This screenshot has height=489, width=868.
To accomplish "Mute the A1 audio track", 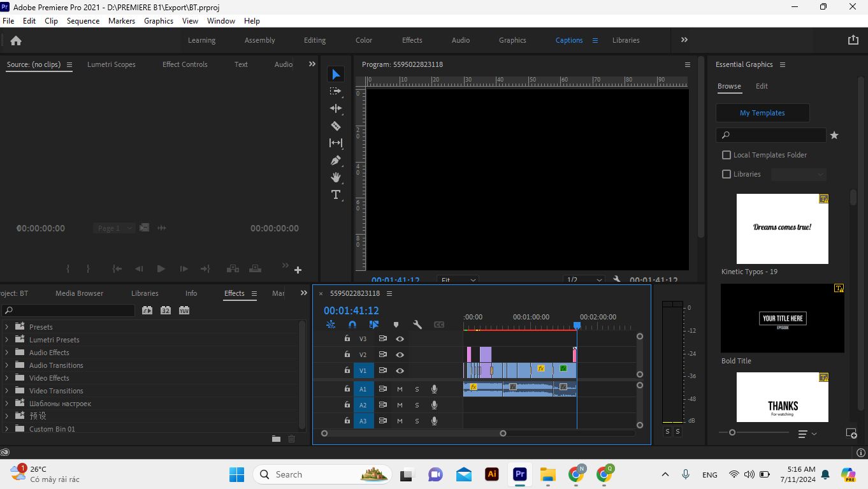I will point(400,389).
